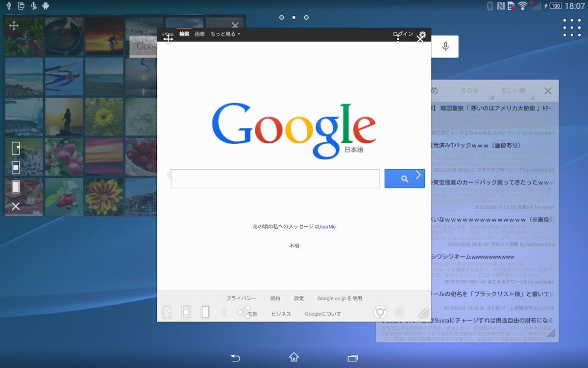Screen dimensions: 588x368
Task: Tap the Android home navigation button
Action: pos(294,357)
